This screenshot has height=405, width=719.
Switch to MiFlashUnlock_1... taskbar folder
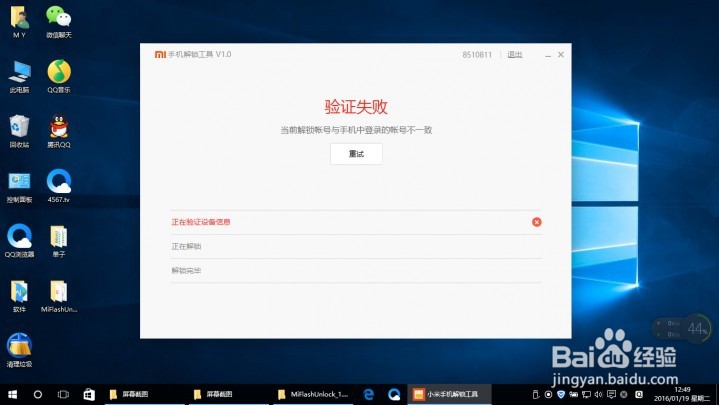tap(314, 394)
